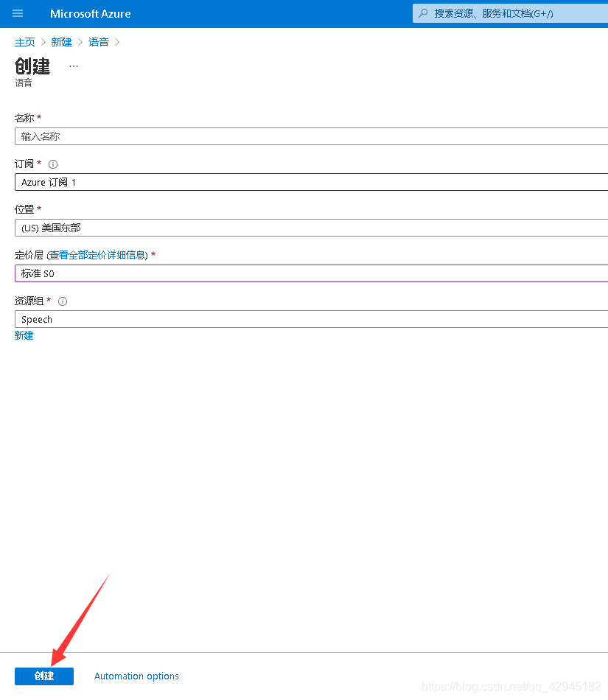Open Automation options link

point(136,676)
